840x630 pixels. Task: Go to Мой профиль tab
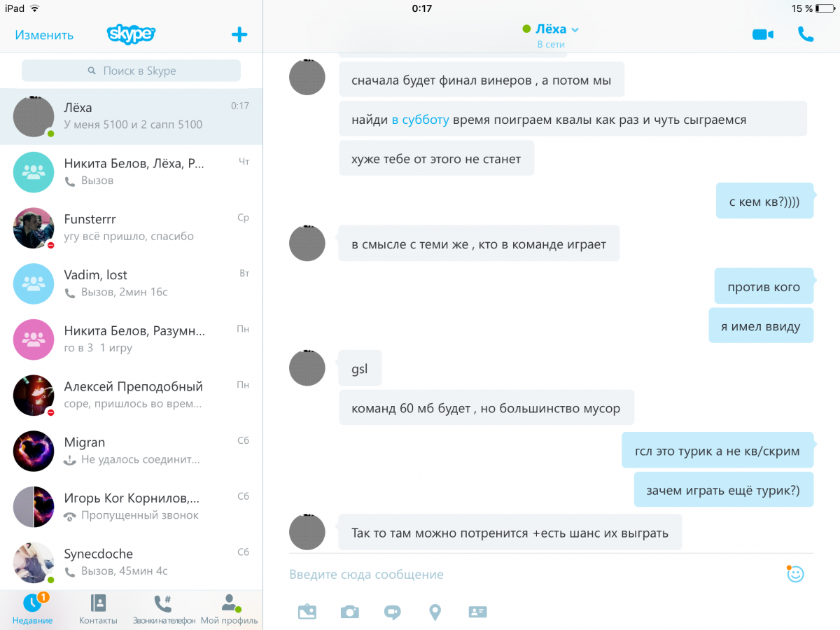click(230, 609)
